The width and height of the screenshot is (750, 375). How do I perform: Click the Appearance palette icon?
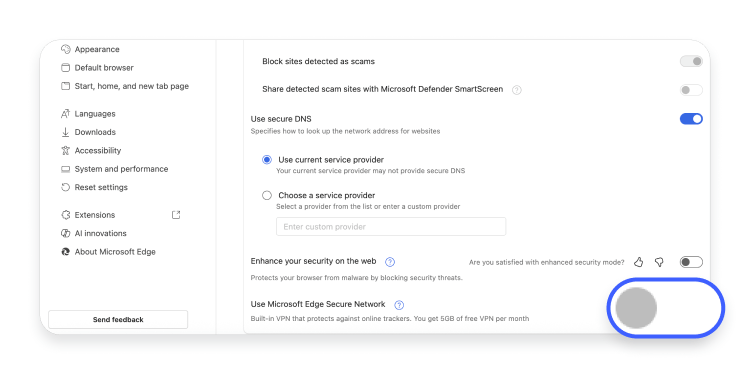pyautogui.click(x=66, y=49)
